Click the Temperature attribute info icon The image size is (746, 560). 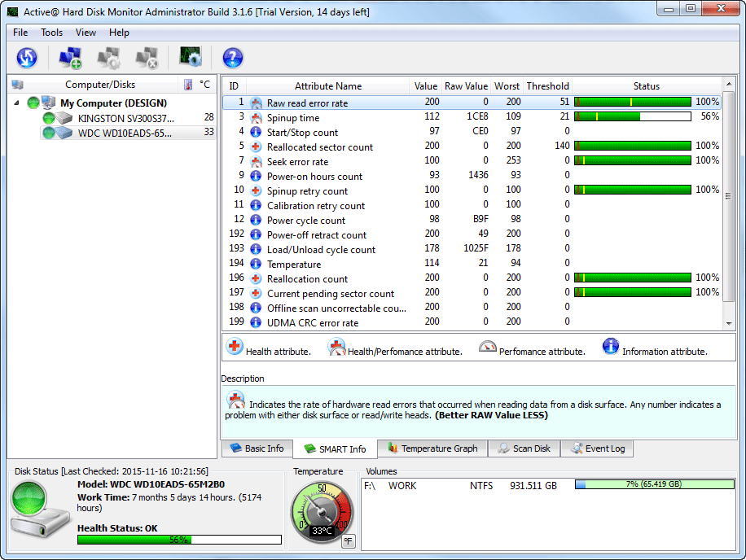256,265
